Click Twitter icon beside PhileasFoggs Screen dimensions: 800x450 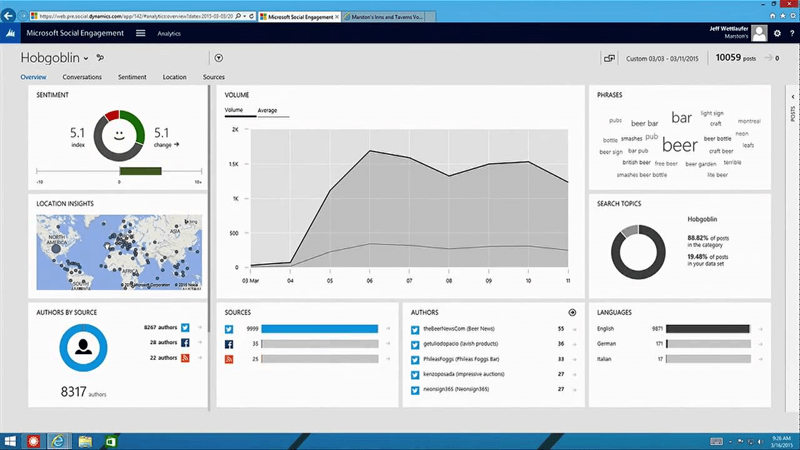coord(415,360)
